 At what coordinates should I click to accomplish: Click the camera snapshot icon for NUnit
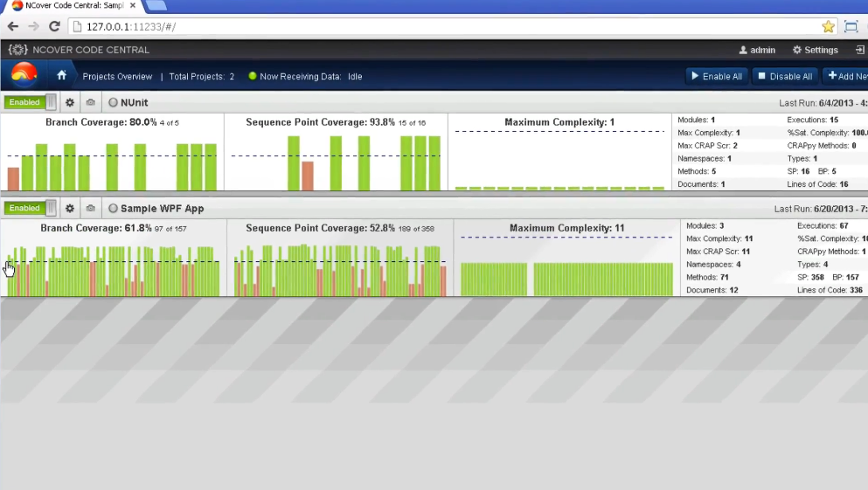pyautogui.click(x=91, y=102)
